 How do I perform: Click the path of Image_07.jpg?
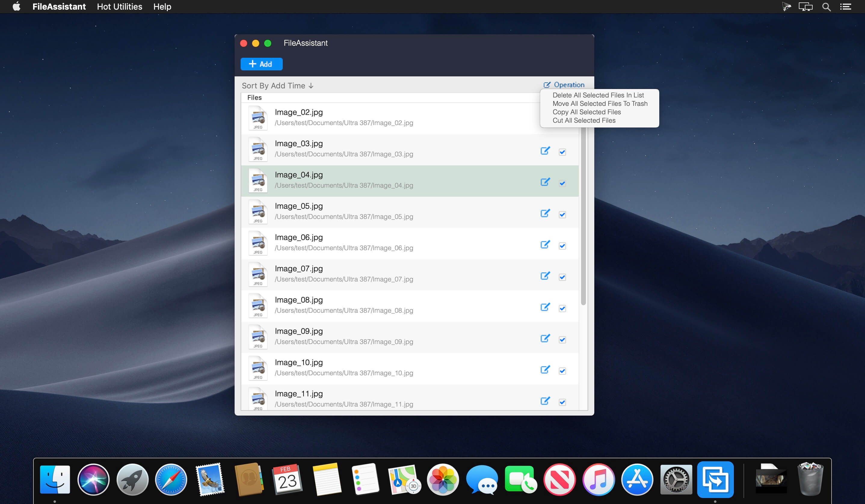343,279
